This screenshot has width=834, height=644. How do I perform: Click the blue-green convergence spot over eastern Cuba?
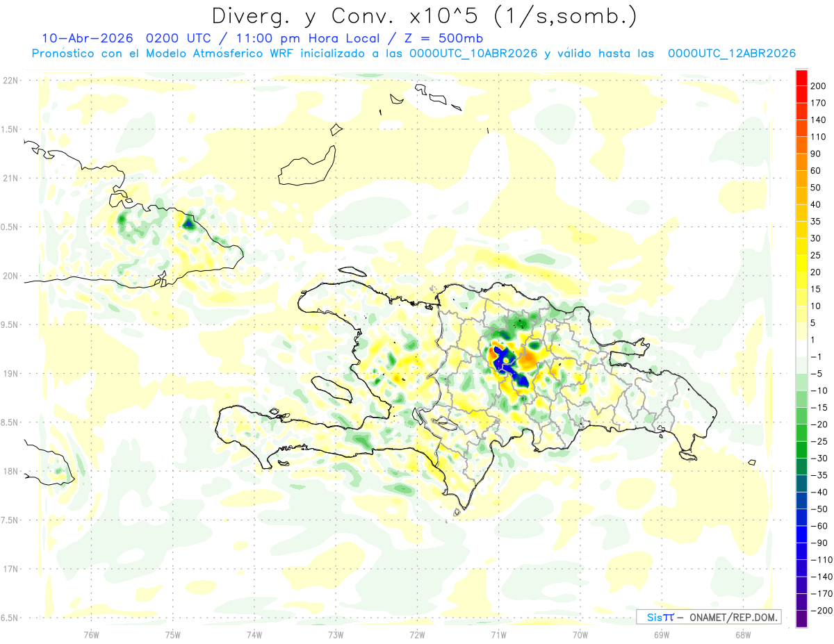click(x=188, y=222)
